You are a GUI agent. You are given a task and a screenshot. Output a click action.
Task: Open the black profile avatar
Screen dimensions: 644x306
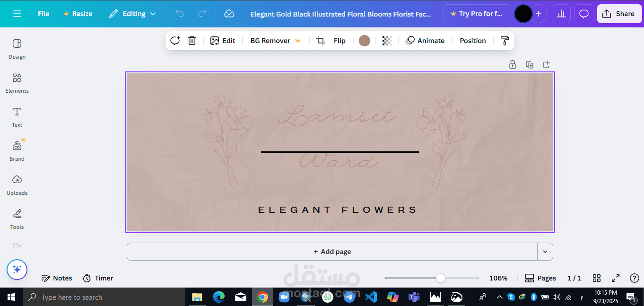point(523,14)
